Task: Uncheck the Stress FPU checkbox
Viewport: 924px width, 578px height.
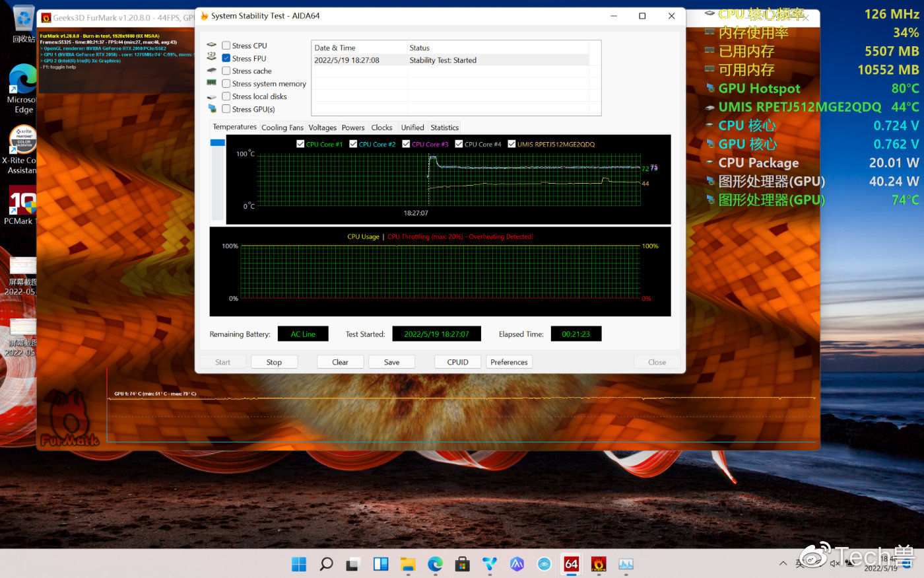Action: pyautogui.click(x=226, y=58)
